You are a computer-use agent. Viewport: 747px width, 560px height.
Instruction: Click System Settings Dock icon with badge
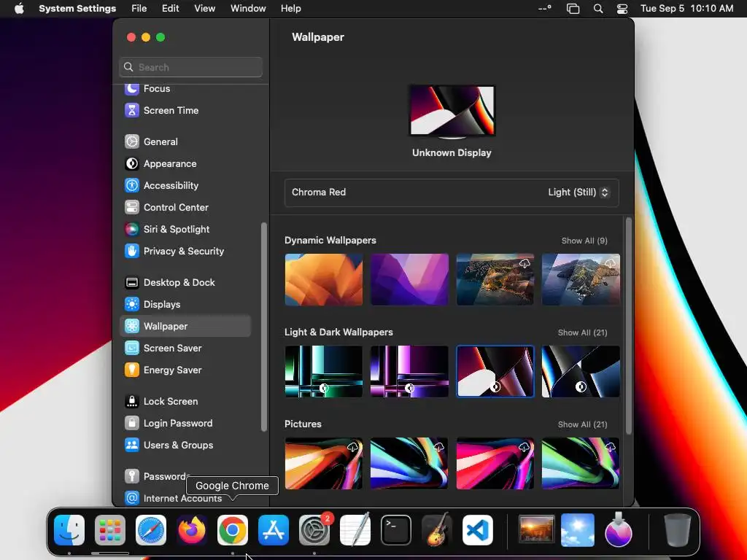(314, 530)
